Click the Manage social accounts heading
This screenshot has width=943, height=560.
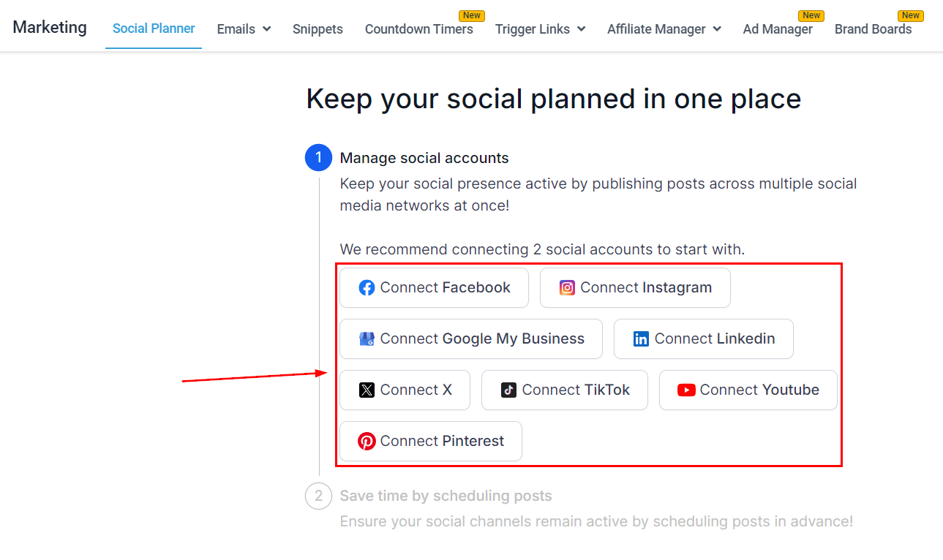pyautogui.click(x=424, y=158)
